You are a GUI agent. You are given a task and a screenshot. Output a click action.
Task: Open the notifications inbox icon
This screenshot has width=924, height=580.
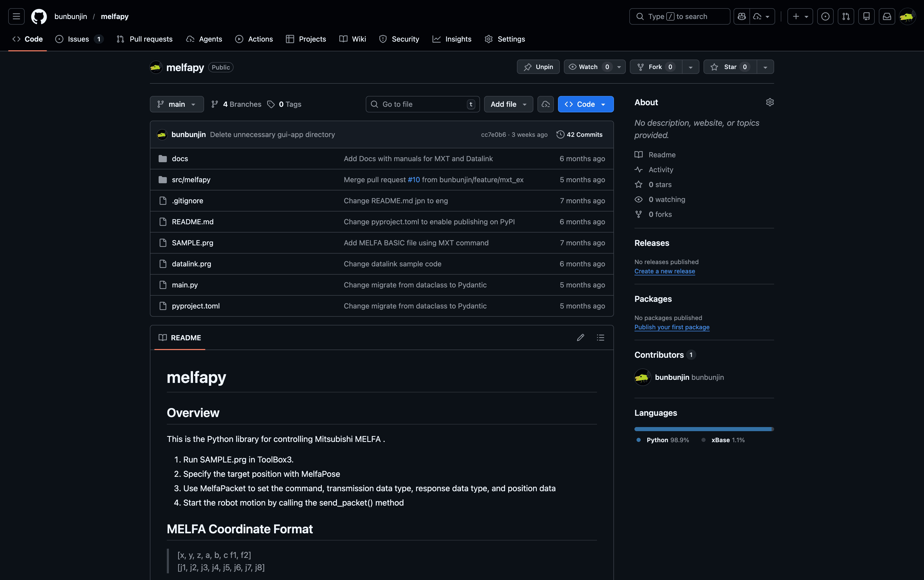click(x=887, y=16)
